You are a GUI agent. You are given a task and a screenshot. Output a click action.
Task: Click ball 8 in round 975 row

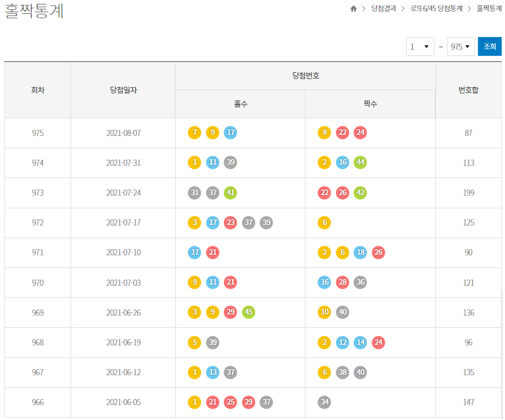pyautogui.click(x=324, y=133)
